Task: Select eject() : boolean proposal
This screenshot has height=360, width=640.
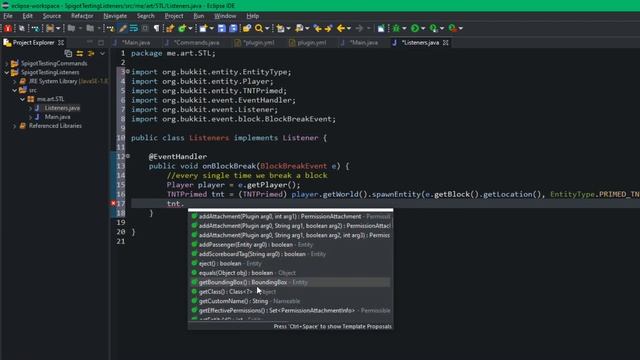Action: (290, 264)
